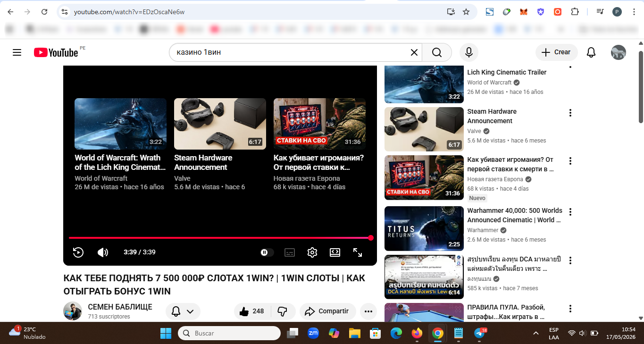The height and width of the screenshot is (344, 644).
Task: Open options for ПРАВИЛА ПУЛА sidebar video
Action: 570,309
